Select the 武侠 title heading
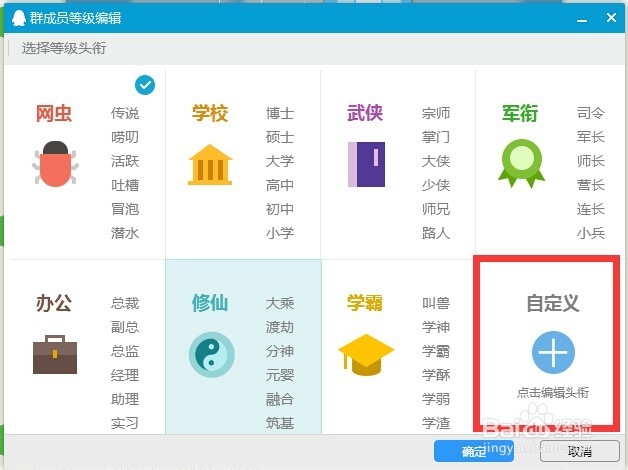 pos(365,113)
